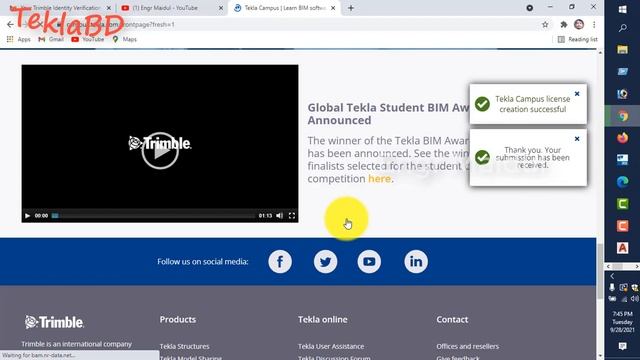Click the Trimble logo in footer
This screenshot has height=360, width=640.
tap(54, 322)
